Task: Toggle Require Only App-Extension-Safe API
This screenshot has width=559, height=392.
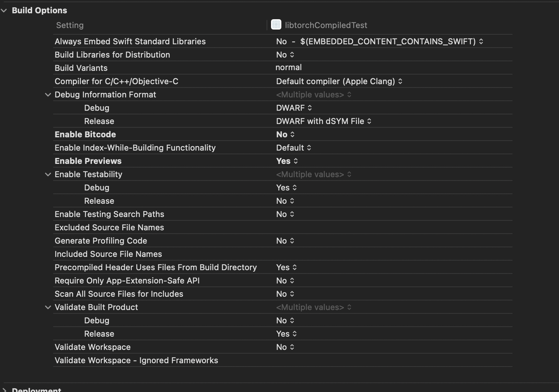Action: (292, 281)
